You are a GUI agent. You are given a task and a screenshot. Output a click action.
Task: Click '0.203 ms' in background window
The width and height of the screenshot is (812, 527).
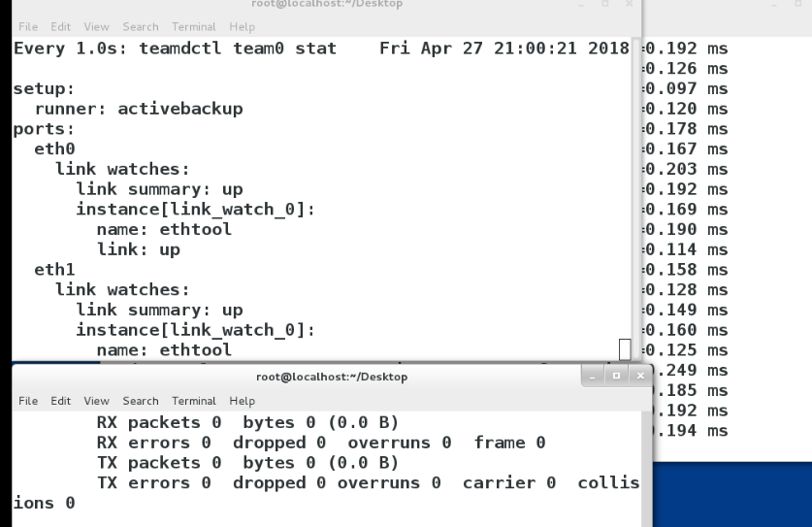click(x=686, y=169)
